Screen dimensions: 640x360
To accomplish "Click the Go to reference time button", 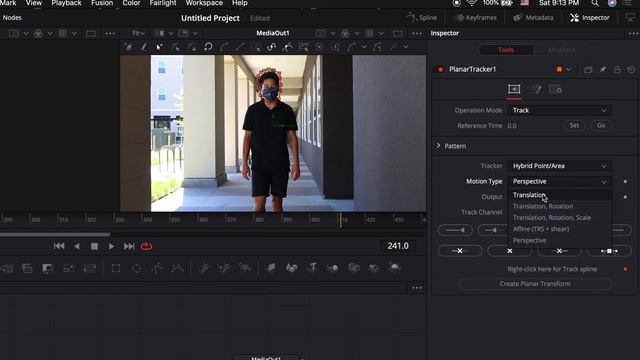I will pyautogui.click(x=601, y=126).
